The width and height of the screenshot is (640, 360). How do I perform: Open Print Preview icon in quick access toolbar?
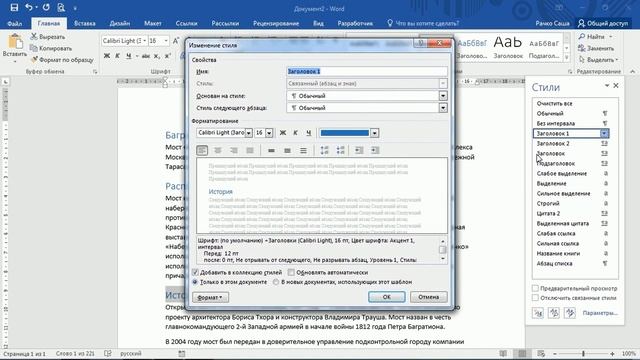pyautogui.click(x=61, y=8)
